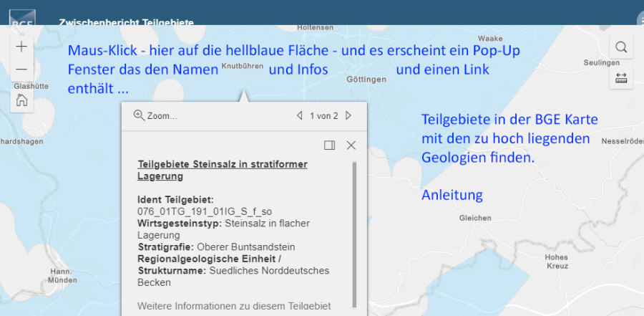Image resolution: width=644 pixels, height=316 pixels.
Task: Click the Hohes Kreuz map label
Action: point(556,262)
